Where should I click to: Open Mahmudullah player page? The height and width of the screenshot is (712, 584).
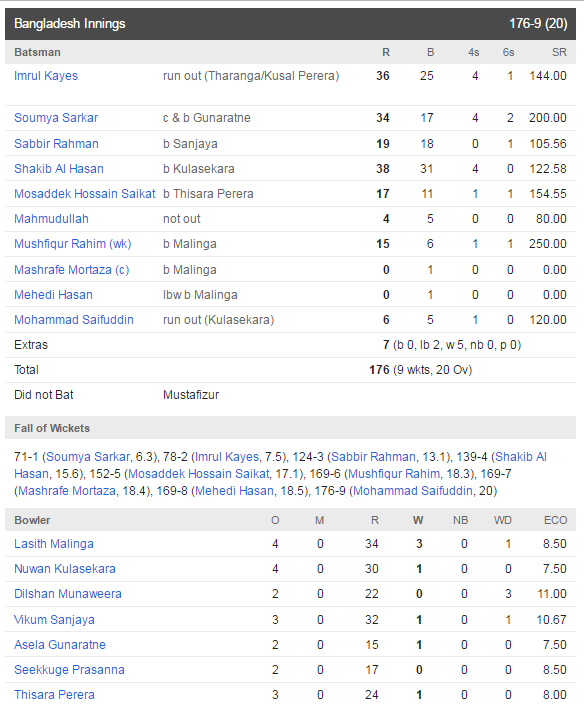click(x=51, y=218)
